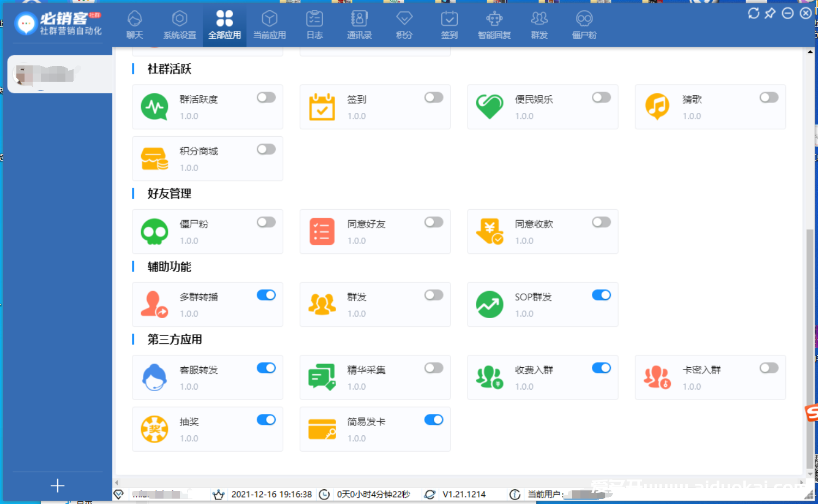This screenshot has width=818, height=504.
Task: Click the clock icon in status bar
Action: click(x=324, y=494)
